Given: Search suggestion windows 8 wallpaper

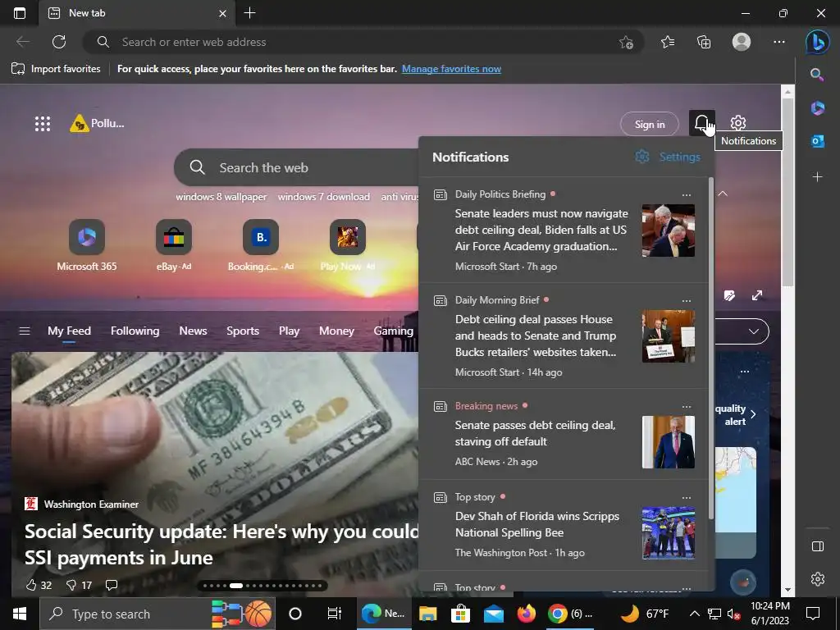Looking at the screenshot, I should [x=221, y=197].
